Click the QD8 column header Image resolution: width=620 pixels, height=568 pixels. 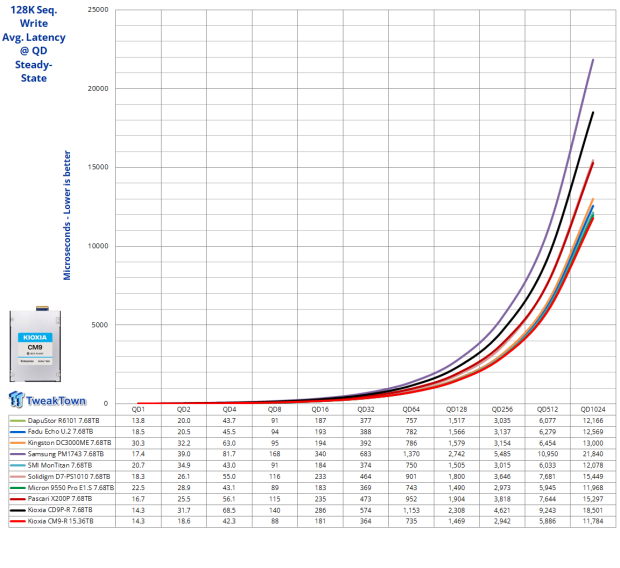click(274, 409)
